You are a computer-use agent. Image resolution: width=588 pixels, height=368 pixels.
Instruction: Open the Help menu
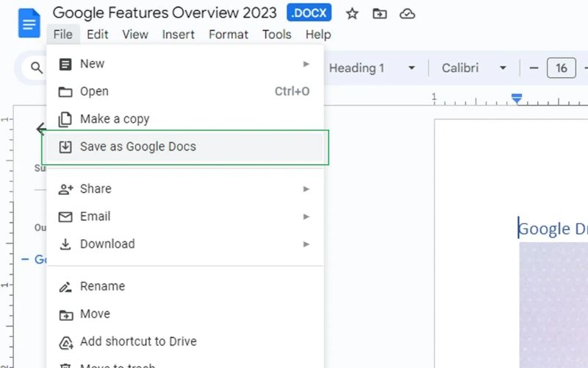[x=318, y=35]
